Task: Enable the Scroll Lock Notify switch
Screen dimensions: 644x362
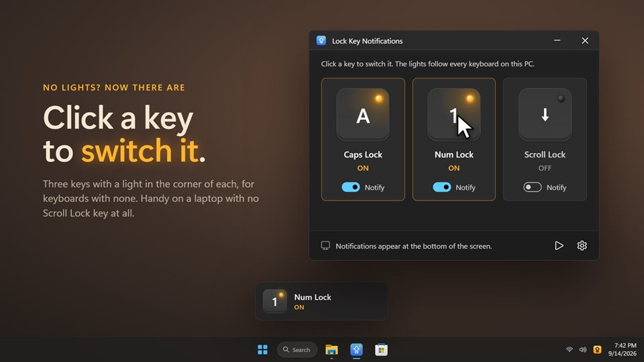Action: click(x=533, y=187)
